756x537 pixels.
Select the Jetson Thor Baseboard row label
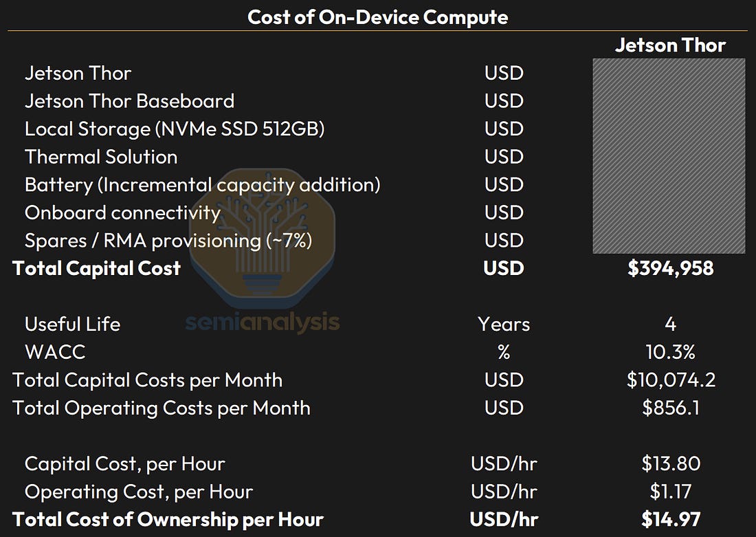point(129,101)
